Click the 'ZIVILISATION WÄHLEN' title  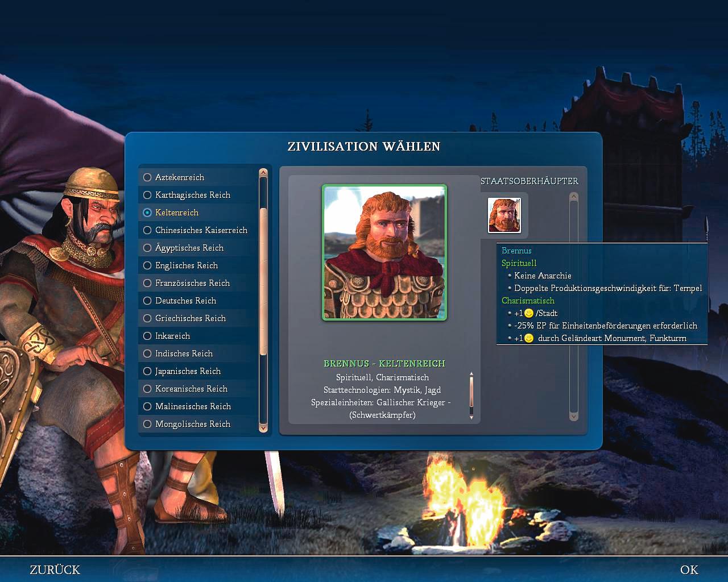pyautogui.click(x=364, y=146)
